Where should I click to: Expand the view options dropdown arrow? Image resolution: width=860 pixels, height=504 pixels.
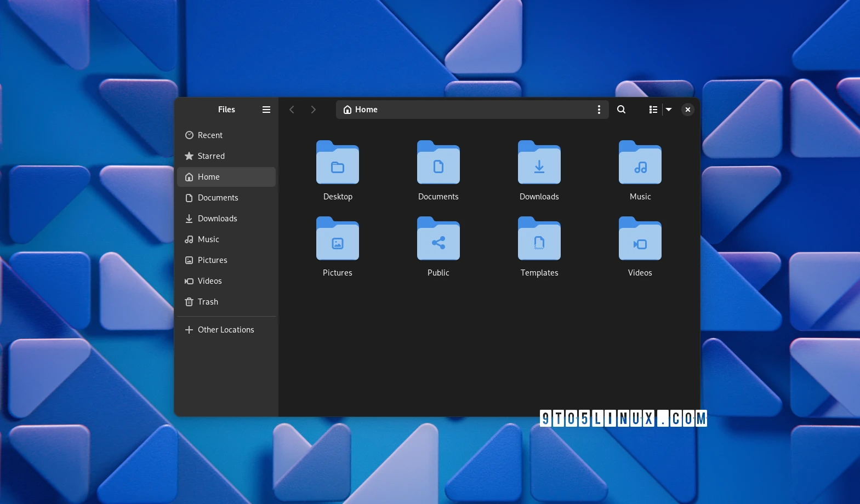point(669,110)
